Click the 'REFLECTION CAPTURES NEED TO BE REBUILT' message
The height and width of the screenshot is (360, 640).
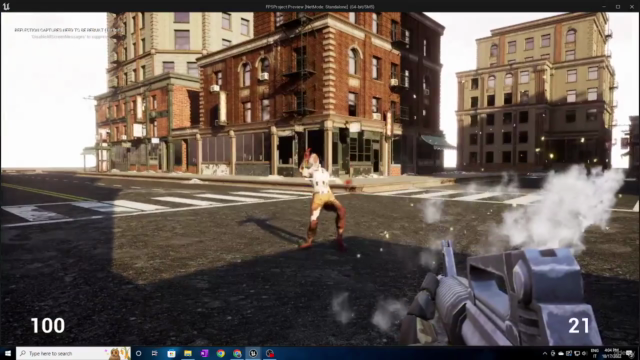pos(68,30)
